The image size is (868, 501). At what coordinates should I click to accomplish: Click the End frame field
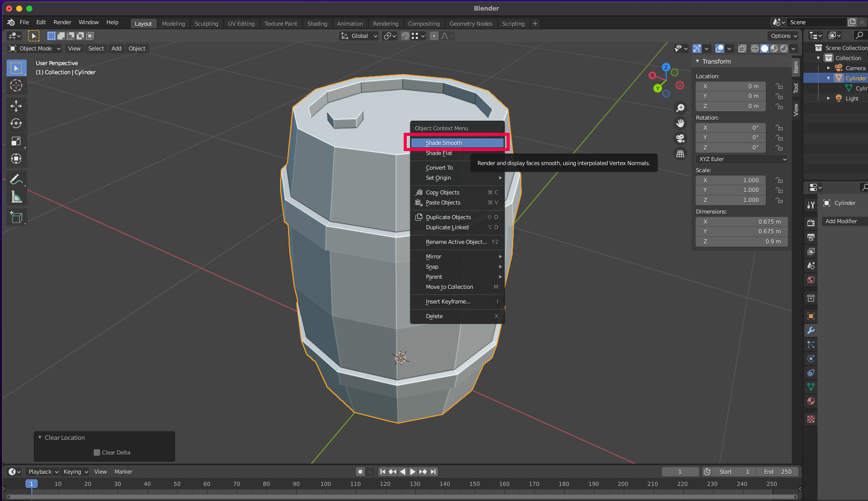point(778,472)
